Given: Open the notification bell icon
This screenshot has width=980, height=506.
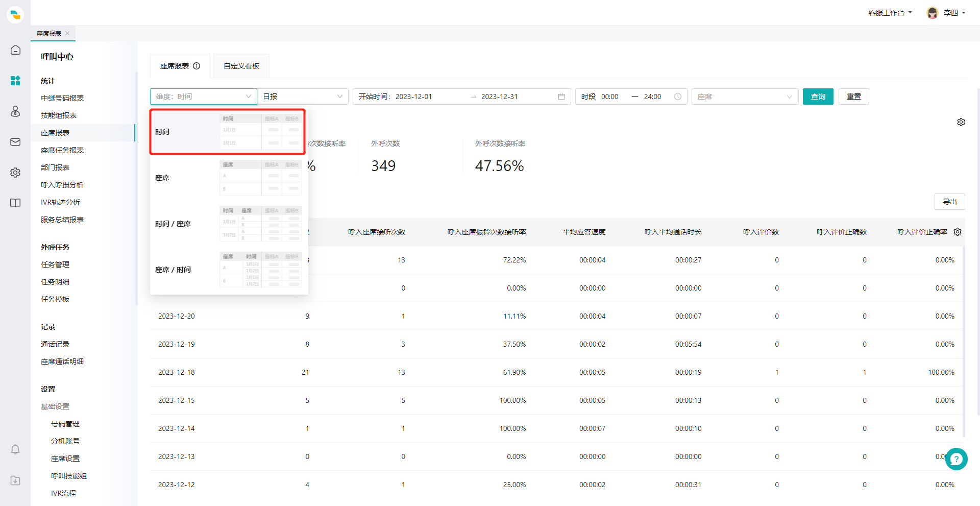Looking at the screenshot, I should pyautogui.click(x=15, y=449).
